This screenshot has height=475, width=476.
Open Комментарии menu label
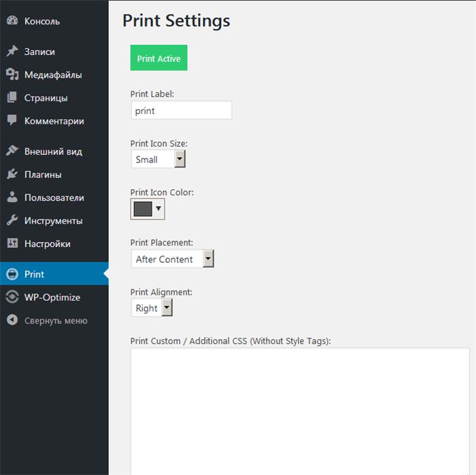tap(54, 121)
